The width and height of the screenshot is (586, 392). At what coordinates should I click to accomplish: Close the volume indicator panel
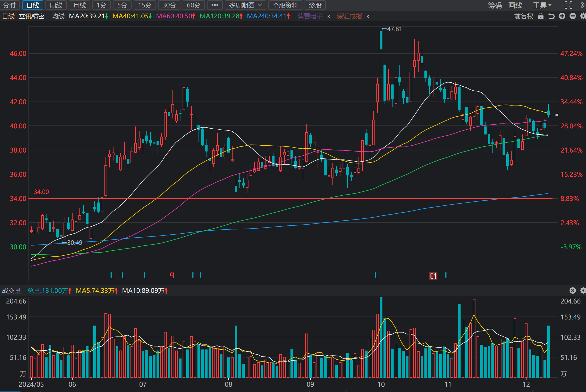pyautogui.click(x=573, y=290)
